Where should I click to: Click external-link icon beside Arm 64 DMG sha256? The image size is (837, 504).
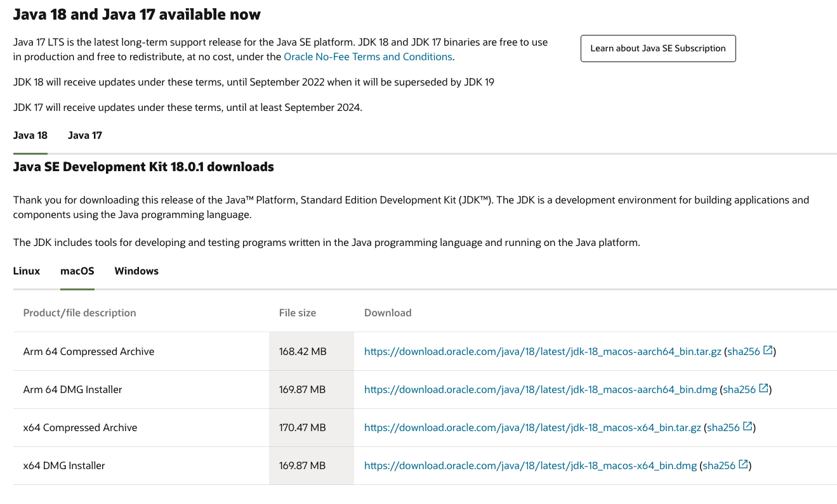[763, 389]
